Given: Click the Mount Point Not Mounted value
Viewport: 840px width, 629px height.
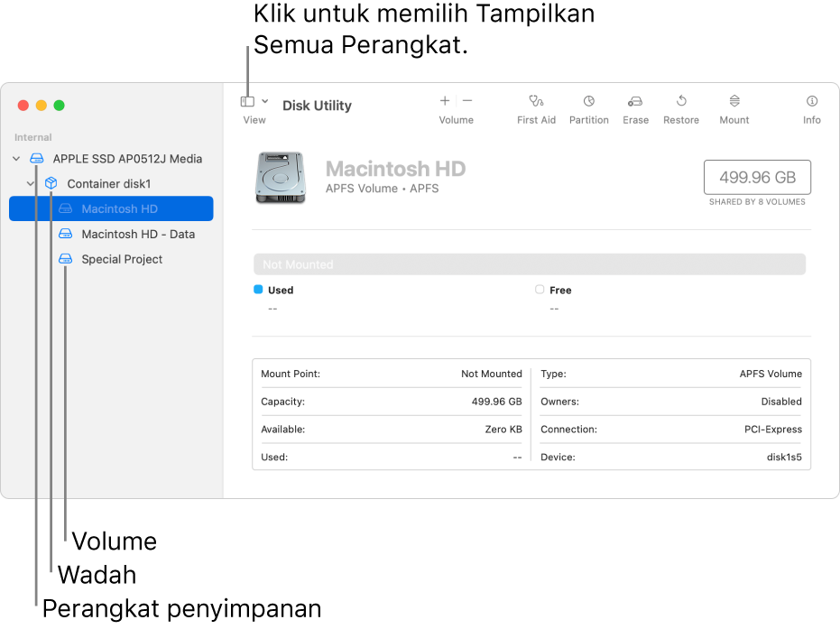Looking at the screenshot, I should tap(491, 374).
